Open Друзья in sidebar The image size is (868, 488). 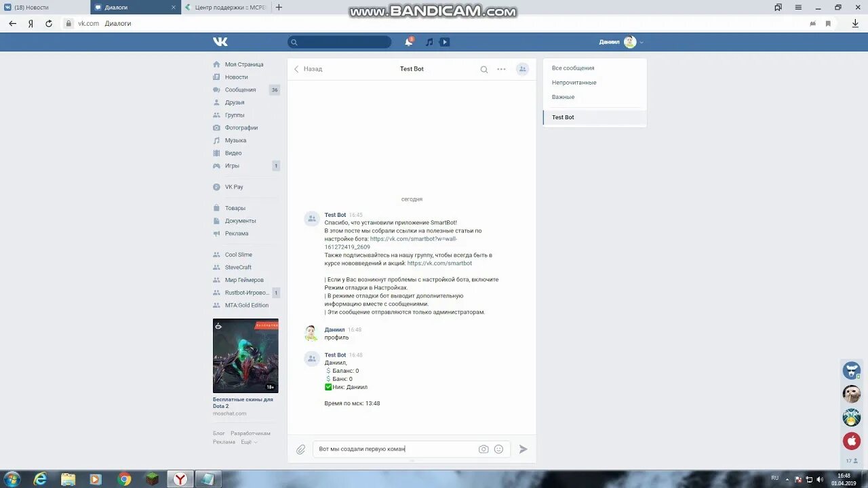pos(235,102)
